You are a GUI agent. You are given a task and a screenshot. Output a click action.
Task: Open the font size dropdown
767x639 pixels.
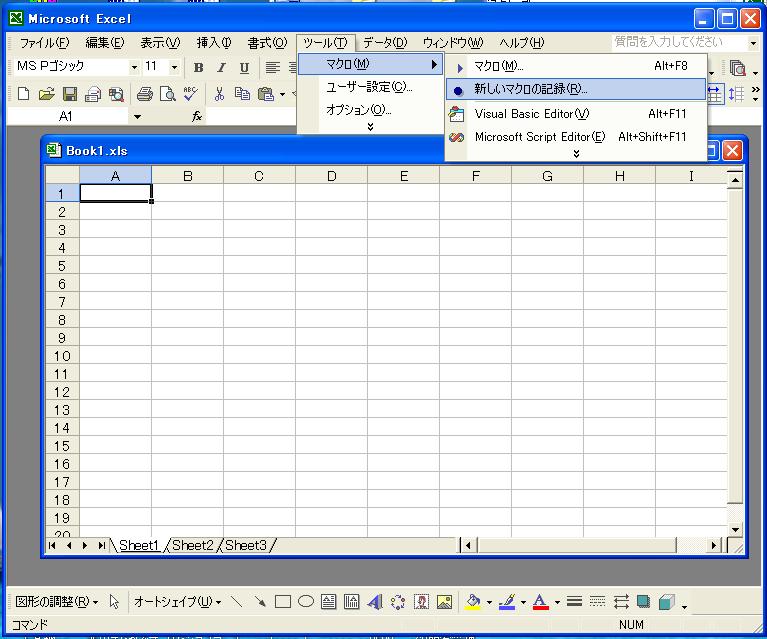click(174, 67)
